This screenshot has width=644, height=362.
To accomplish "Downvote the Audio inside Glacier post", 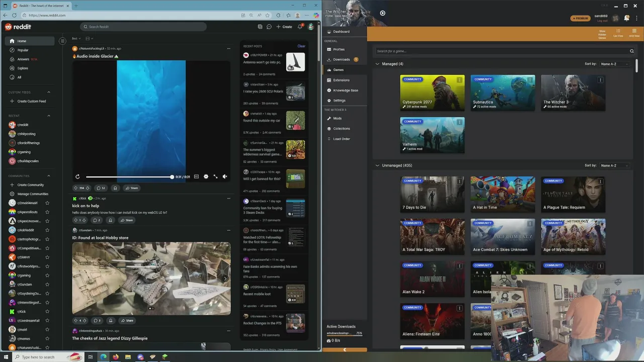I will (x=88, y=188).
